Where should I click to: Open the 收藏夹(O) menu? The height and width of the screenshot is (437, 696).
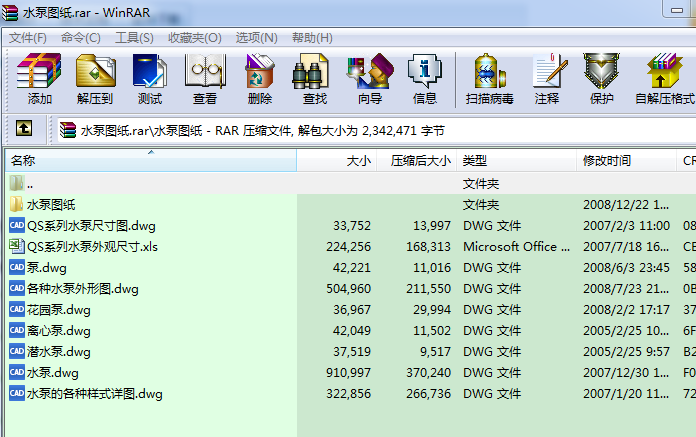194,38
